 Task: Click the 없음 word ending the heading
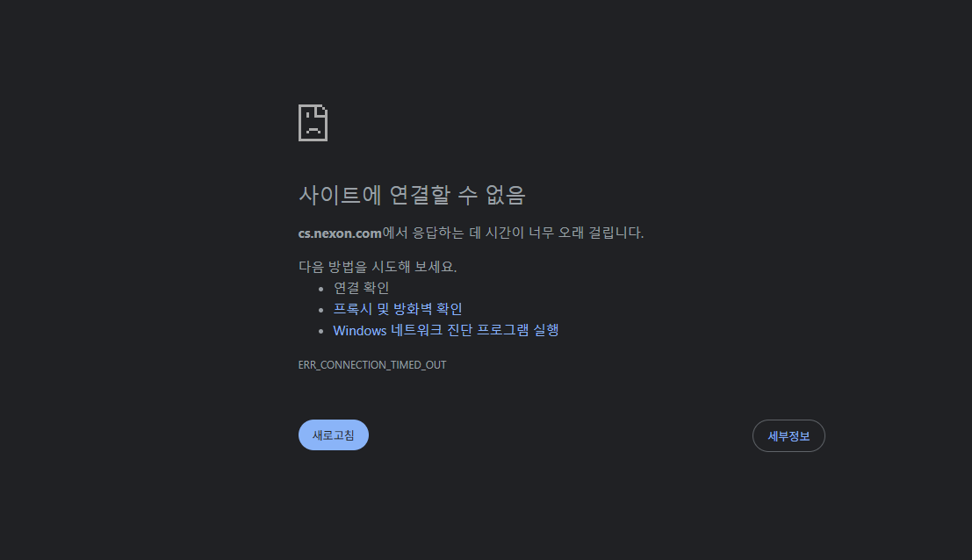[505, 195]
